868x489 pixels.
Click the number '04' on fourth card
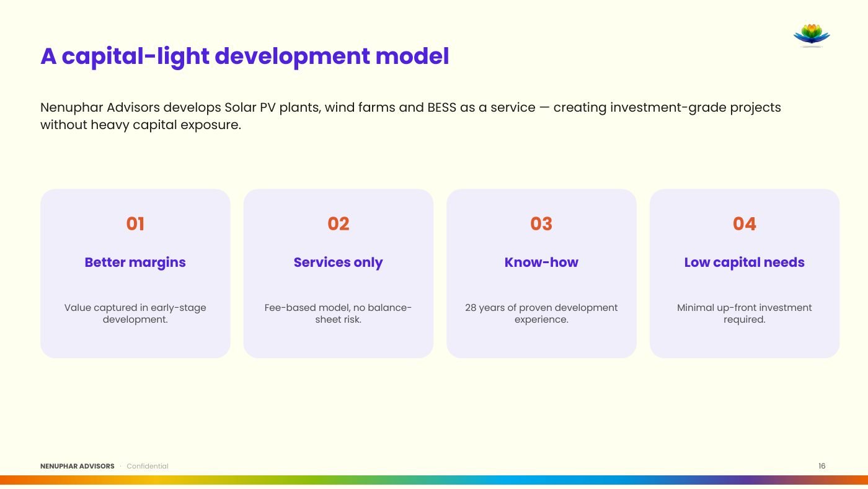click(745, 223)
